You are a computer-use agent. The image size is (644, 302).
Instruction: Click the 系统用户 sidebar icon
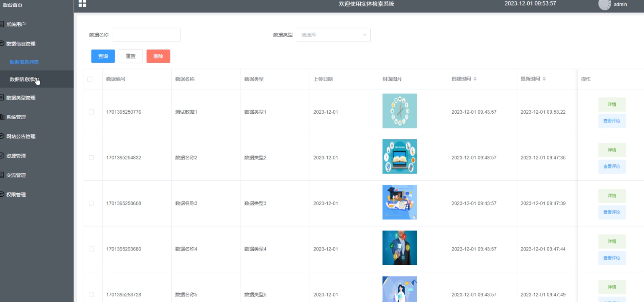[2, 24]
